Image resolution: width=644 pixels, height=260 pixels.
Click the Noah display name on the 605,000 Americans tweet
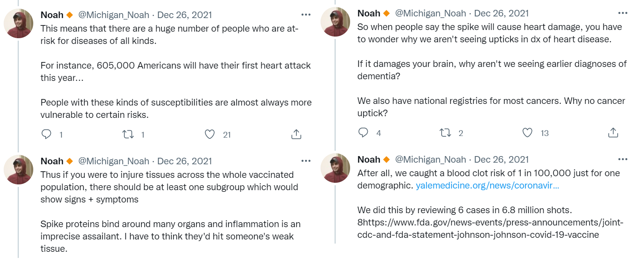tap(52, 15)
